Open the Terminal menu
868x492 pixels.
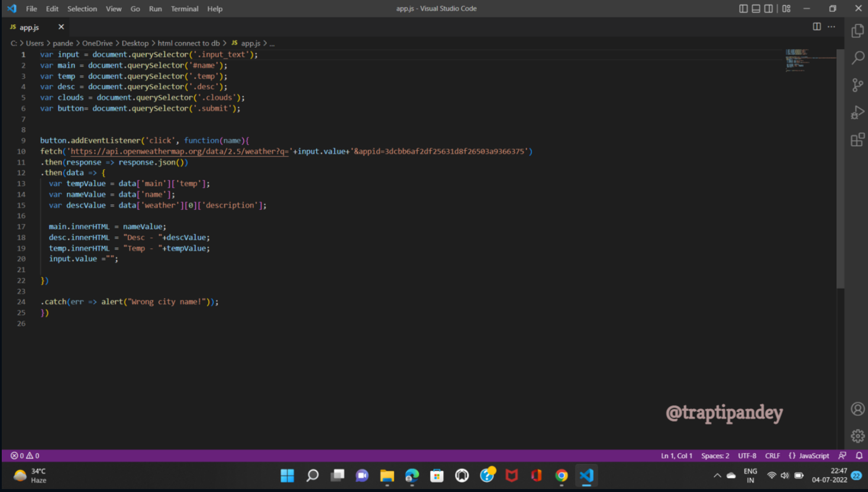[185, 9]
